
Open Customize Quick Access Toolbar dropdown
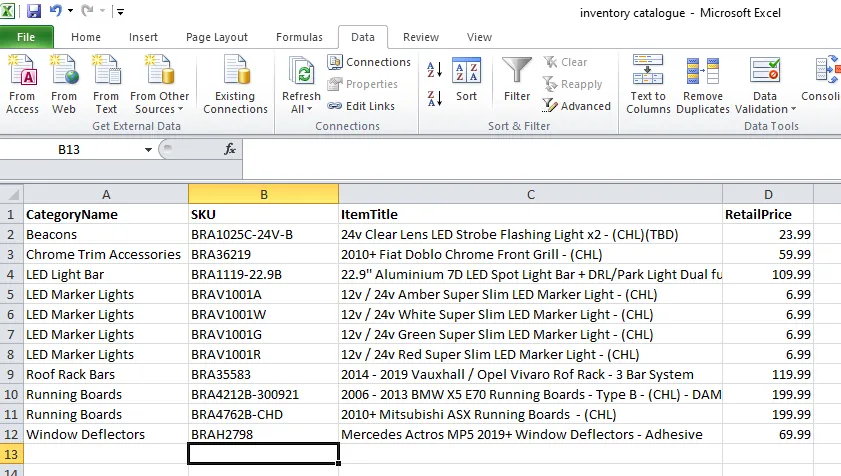(x=120, y=11)
